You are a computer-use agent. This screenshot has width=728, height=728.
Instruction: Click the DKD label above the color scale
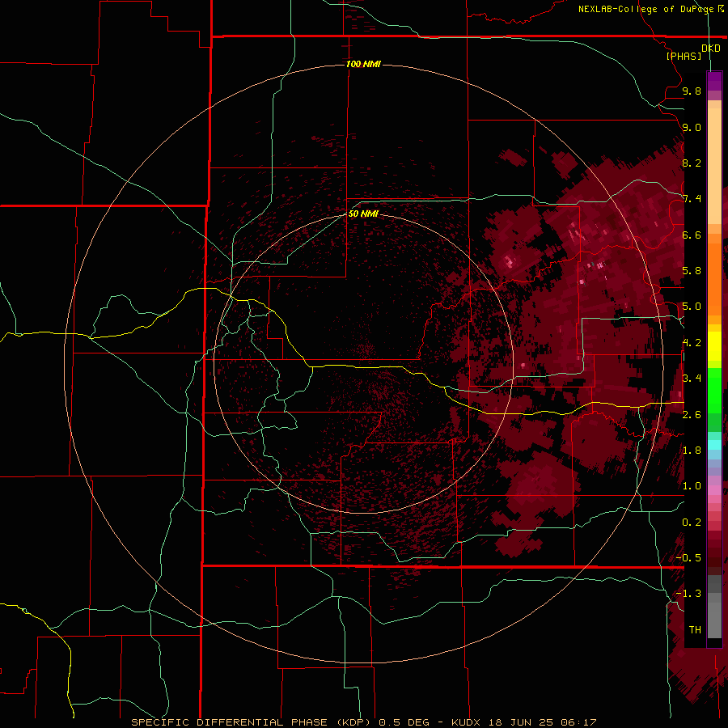click(x=711, y=49)
